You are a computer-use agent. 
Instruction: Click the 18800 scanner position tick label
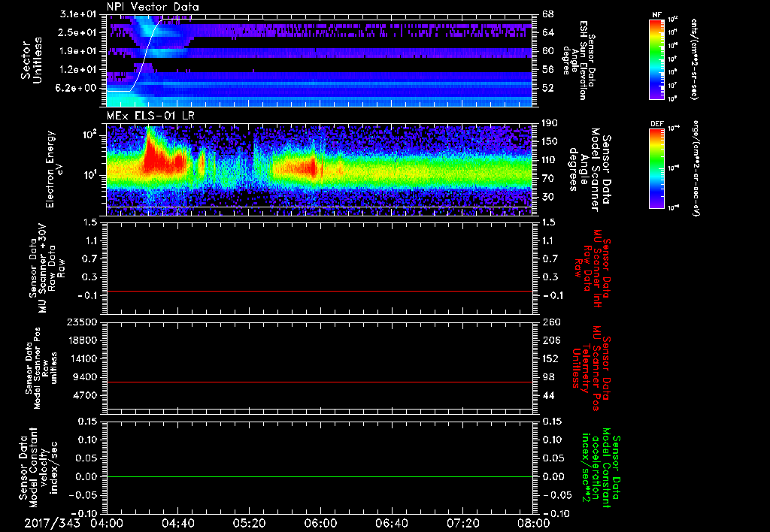coord(84,340)
